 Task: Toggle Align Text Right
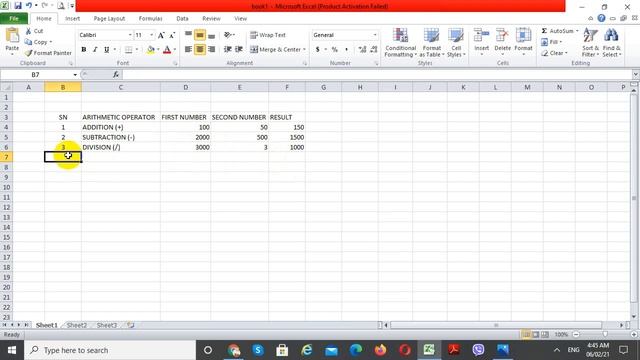[211, 49]
